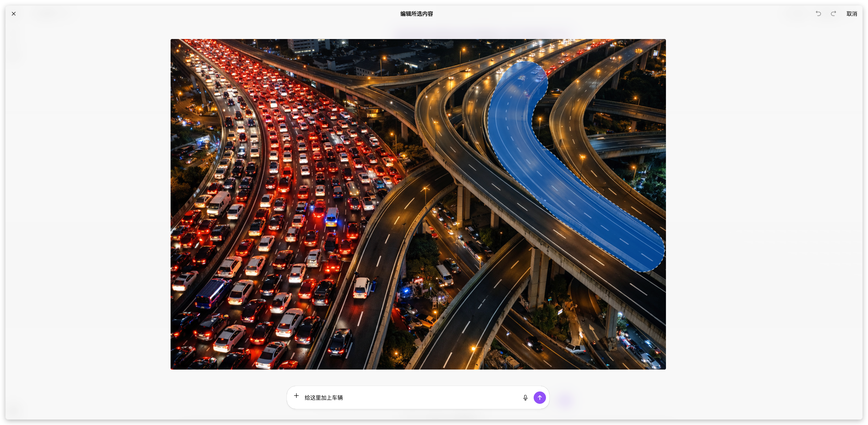Click the redo arrow icon

tap(833, 14)
